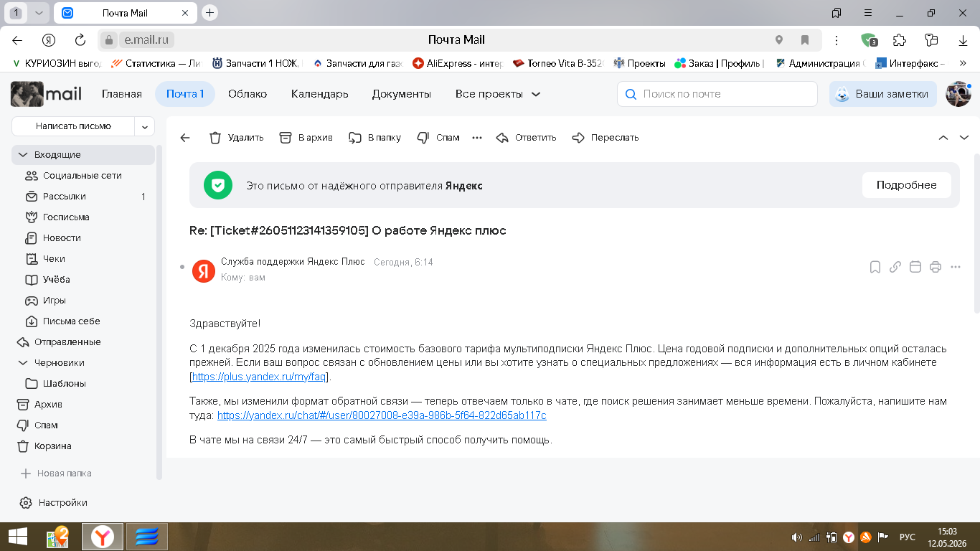Open the Mail logo home
Image resolution: width=980 pixels, height=551 pixels.
pos(47,94)
